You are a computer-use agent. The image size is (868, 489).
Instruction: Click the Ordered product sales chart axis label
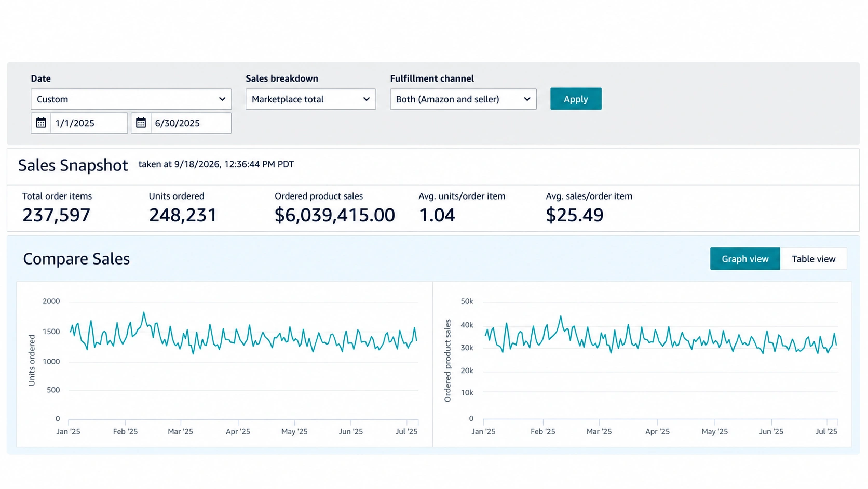coord(447,361)
